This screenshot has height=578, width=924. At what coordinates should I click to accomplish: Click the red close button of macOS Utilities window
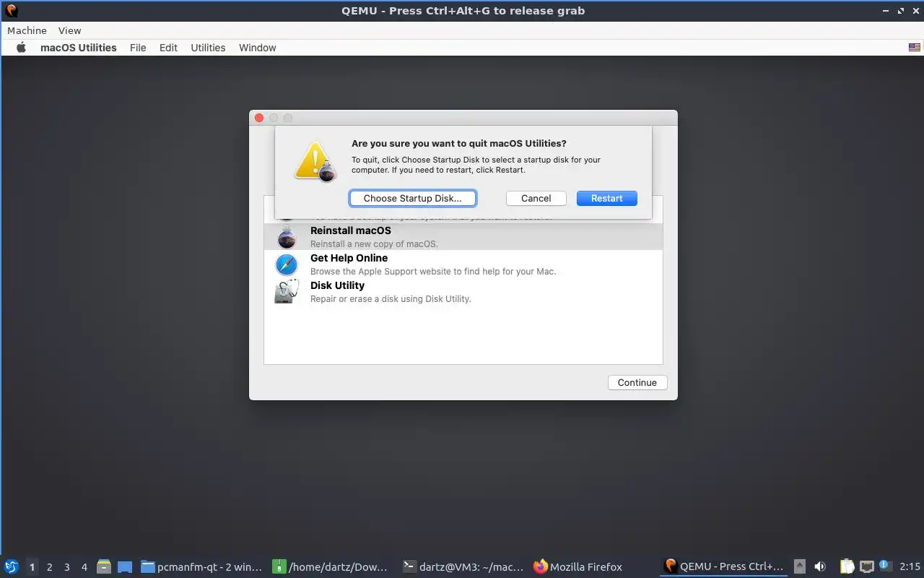pyautogui.click(x=259, y=118)
